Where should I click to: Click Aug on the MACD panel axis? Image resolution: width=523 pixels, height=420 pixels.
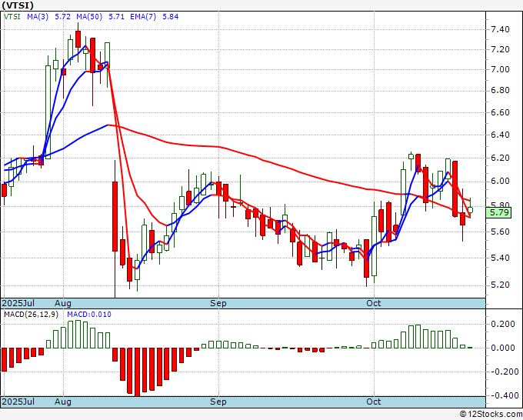click(63, 402)
